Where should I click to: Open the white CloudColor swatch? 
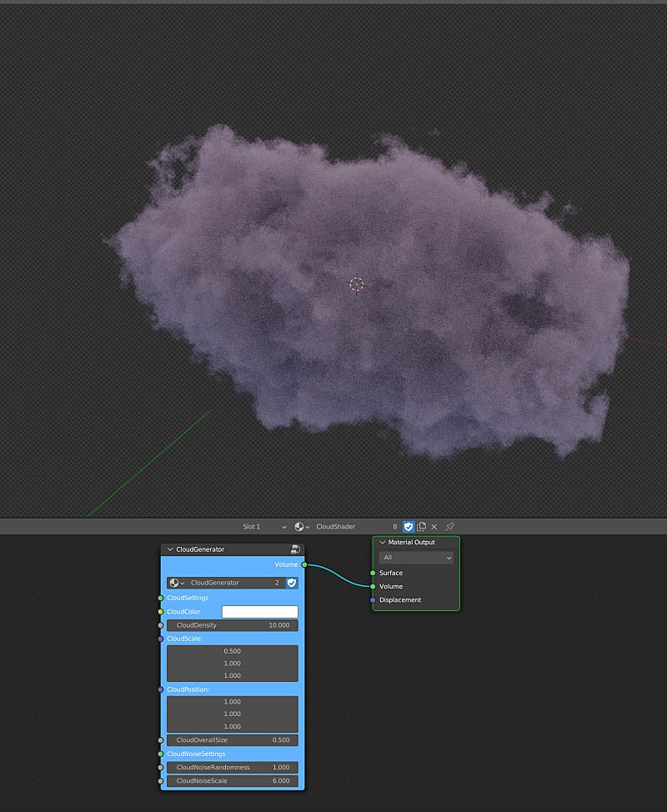click(x=259, y=612)
